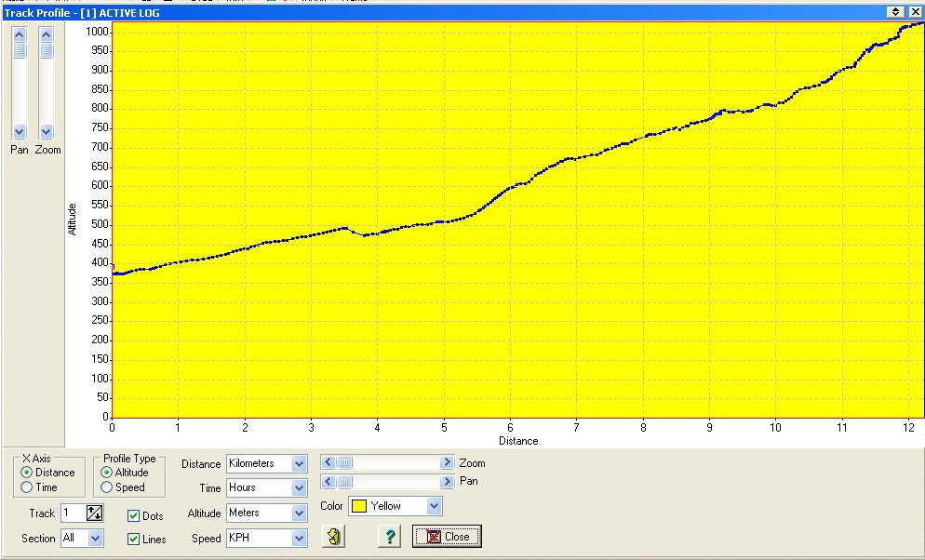Viewport: 925px width, 560px height.
Task: Click the '12' distance axis value
Action: point(908,428)
